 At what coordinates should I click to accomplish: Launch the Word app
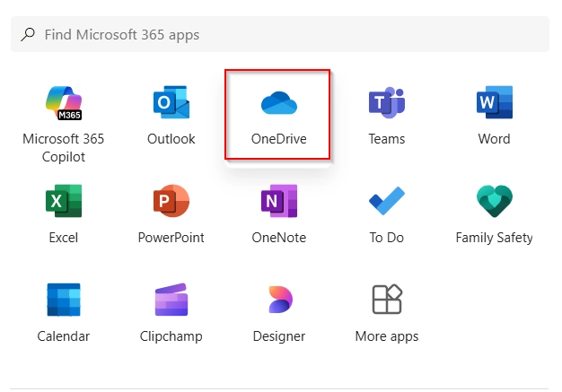click(x=494, y=116)
